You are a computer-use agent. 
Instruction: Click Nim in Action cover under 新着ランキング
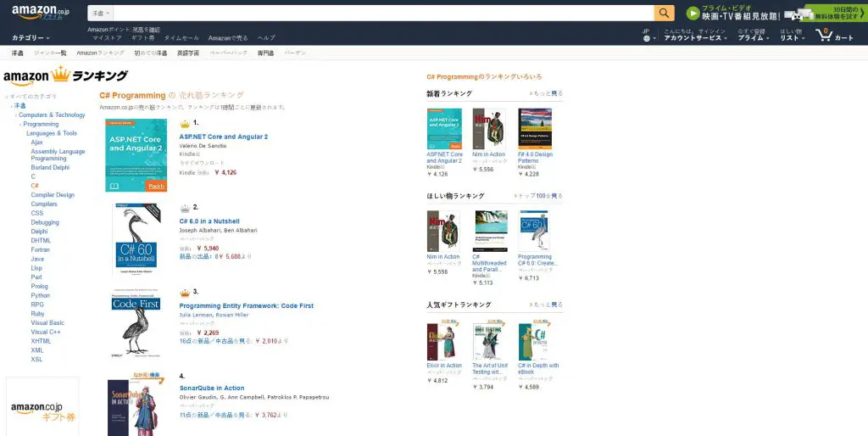489,129
